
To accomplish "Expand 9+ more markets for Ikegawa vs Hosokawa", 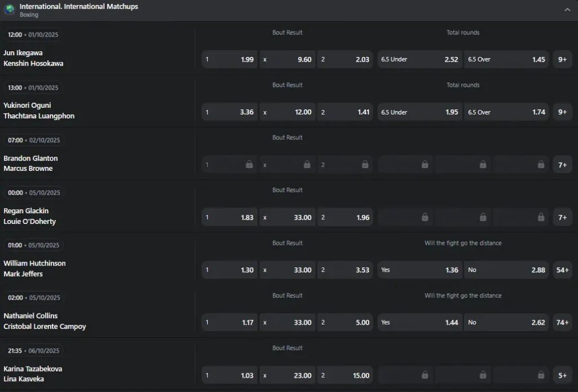I will pos(562,59).
